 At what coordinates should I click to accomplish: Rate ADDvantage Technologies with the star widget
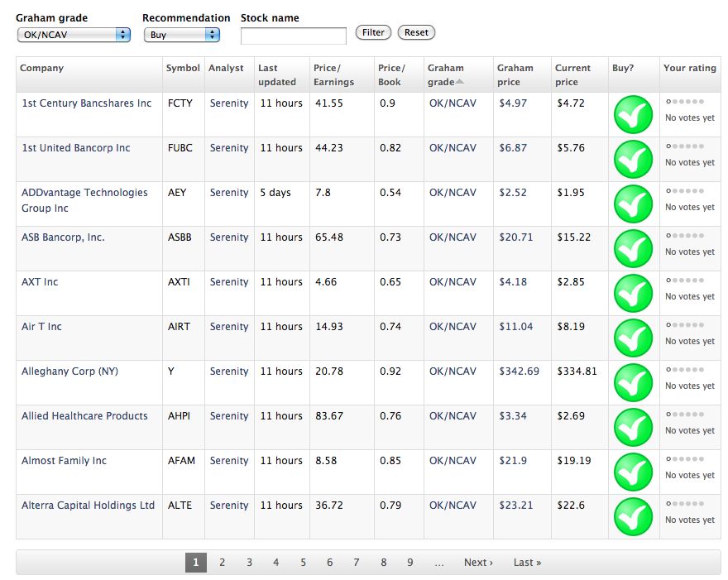pos(685,191)
